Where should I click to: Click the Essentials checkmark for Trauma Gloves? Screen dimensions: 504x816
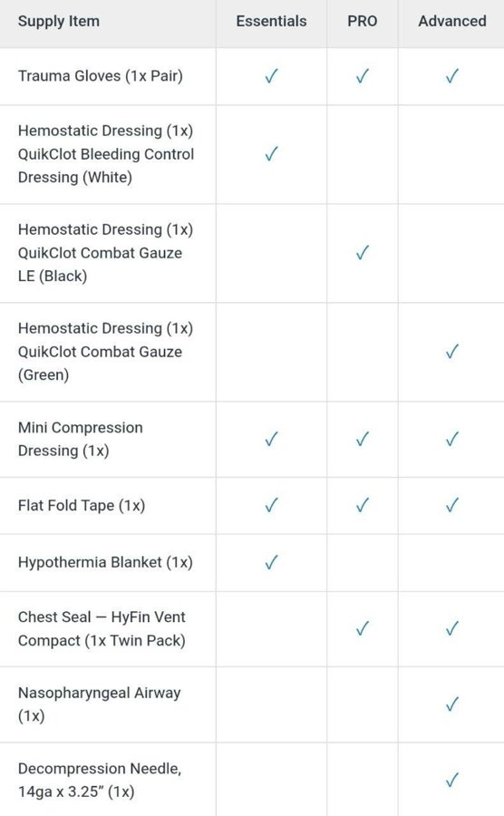(272, 76)
